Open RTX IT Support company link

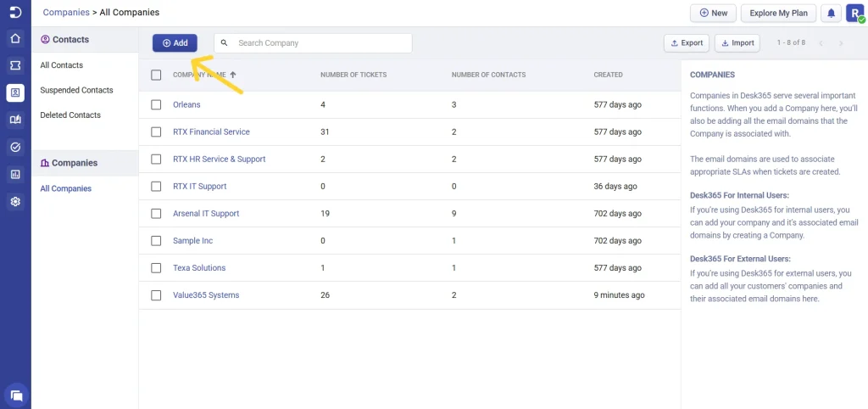[200, 186]
